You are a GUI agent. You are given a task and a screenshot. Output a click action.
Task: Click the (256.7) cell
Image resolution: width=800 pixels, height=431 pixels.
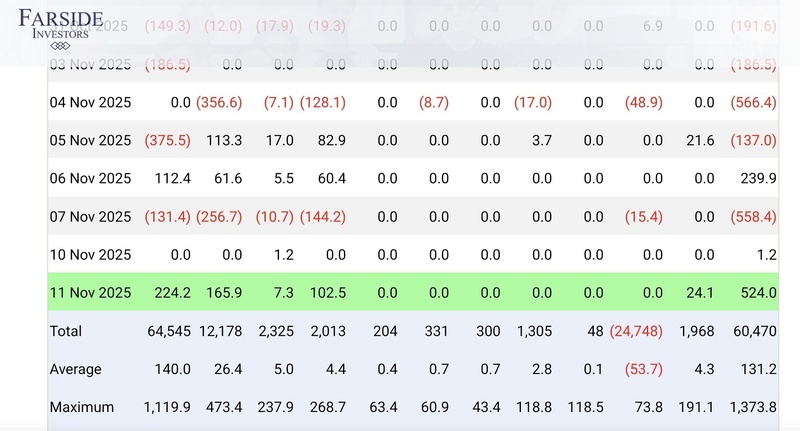coord(219,217)
